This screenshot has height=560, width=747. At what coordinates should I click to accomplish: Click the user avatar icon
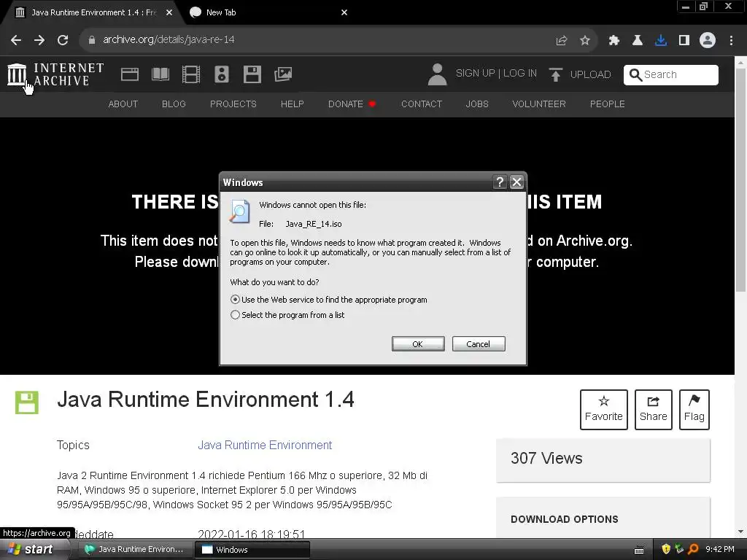pos(437,74)
